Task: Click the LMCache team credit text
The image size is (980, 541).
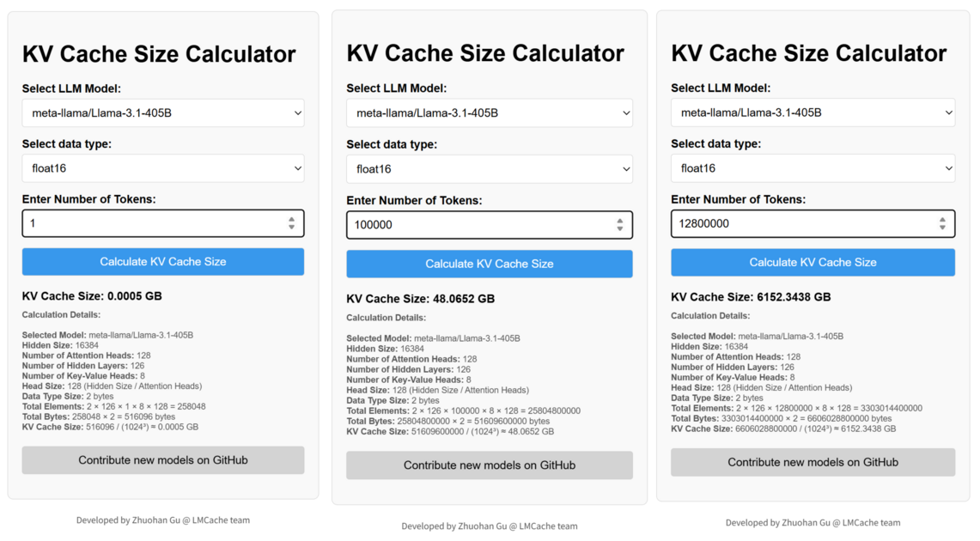Action: (x=162, y=520)
